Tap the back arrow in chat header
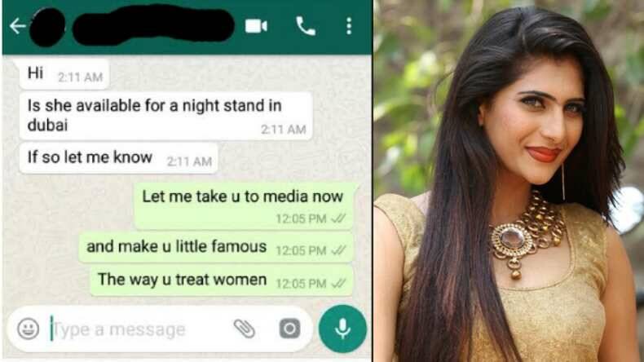The width and height of the screenshot is (644, 362). point(18,26)
